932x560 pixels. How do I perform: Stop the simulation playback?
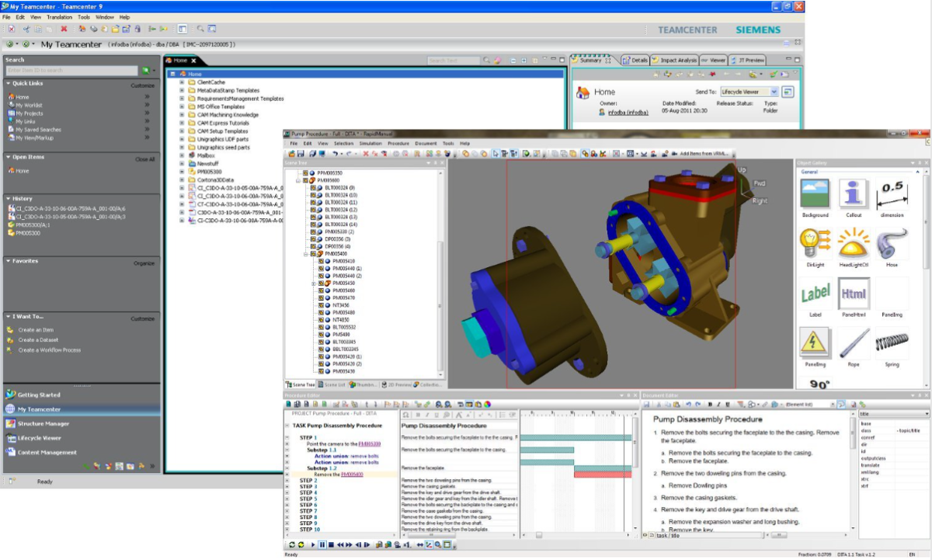click(x=330, y=545)
